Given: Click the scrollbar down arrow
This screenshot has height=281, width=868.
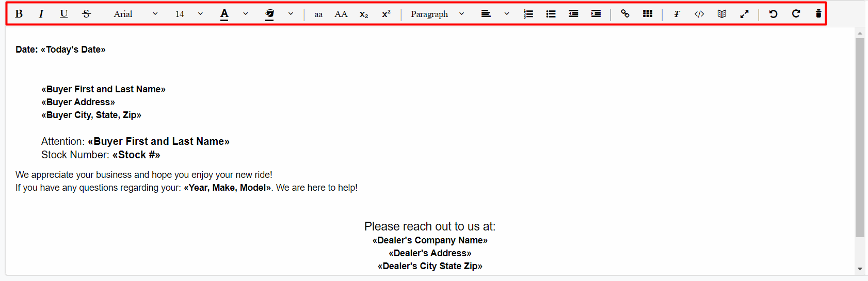Looking at the screenshot, I should pyautogui.click(x=860, y=269).
